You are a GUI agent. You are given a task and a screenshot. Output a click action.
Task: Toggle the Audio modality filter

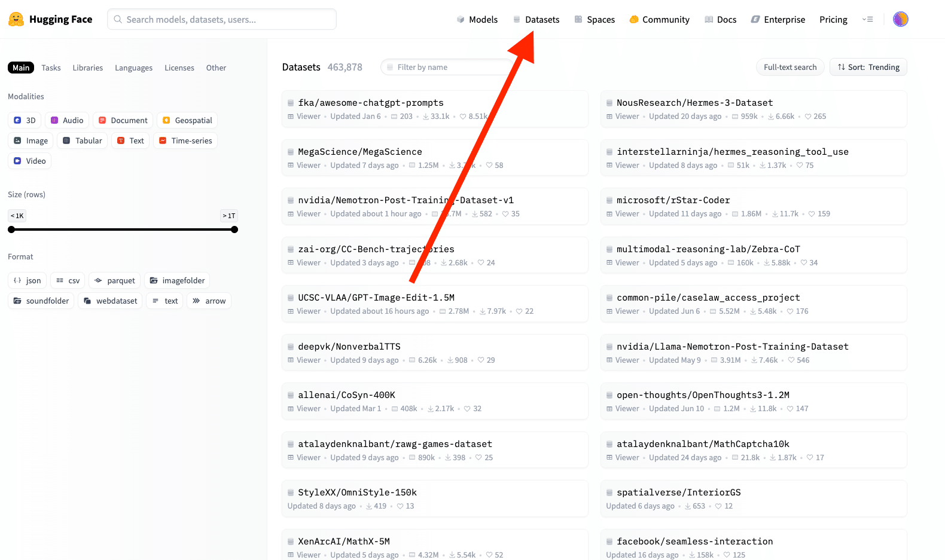67,120
